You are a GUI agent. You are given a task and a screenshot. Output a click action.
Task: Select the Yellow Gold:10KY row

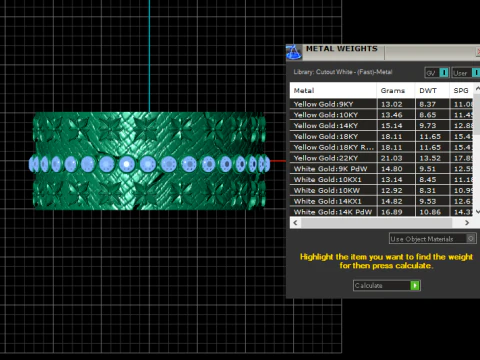[x=381, y=115]
